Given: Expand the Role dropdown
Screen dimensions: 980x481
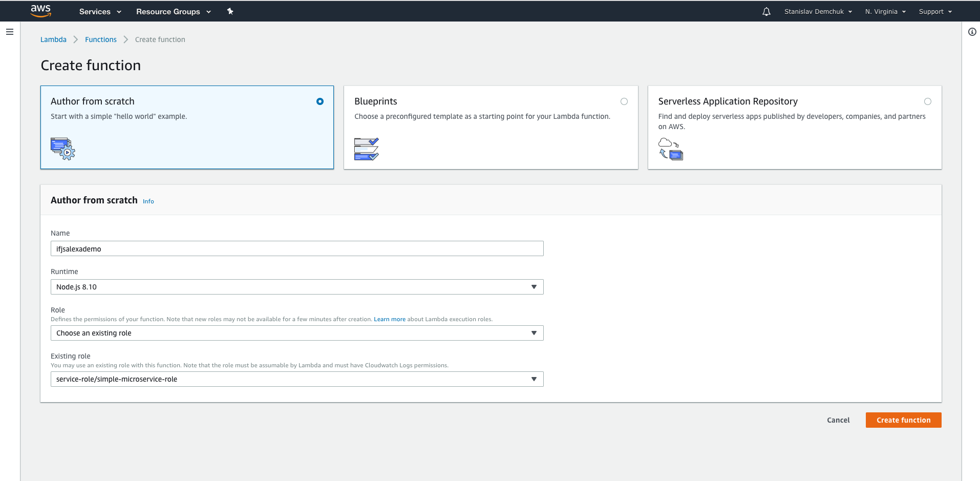Looking at the screenshot, I should pos(297,333).
